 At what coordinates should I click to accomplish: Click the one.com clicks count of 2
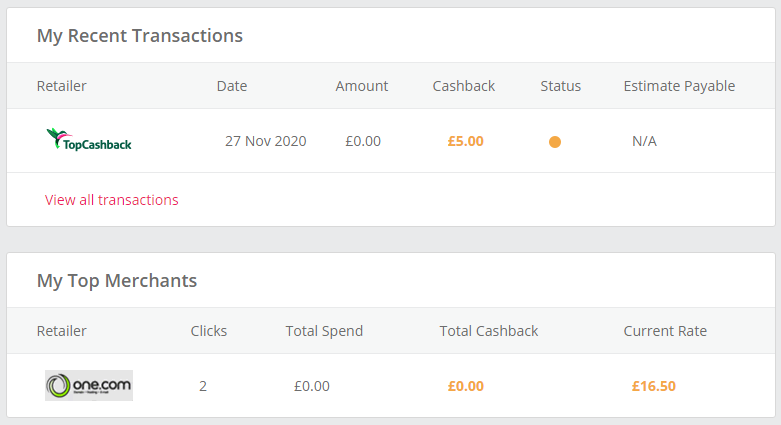[203, 386]
